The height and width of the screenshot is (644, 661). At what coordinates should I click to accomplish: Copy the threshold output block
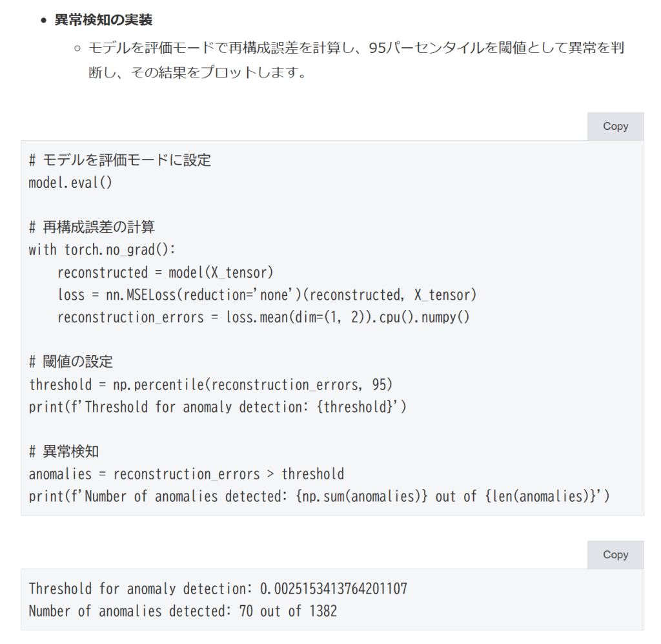(x=615, y=555)
